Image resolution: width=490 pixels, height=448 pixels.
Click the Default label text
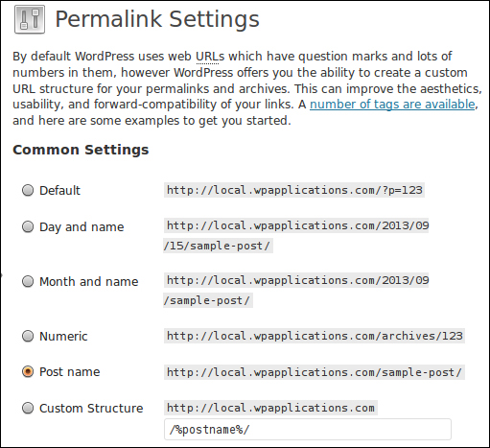coord(59,190)
